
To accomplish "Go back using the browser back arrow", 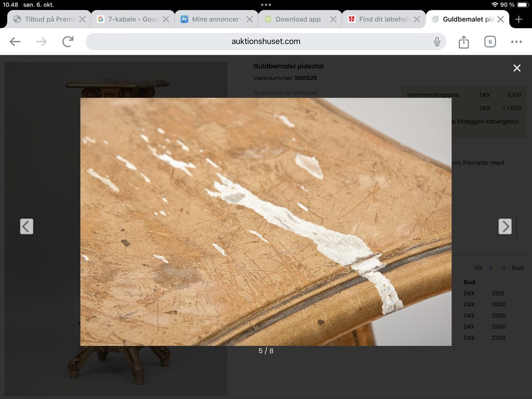I will tap(15, 42).
